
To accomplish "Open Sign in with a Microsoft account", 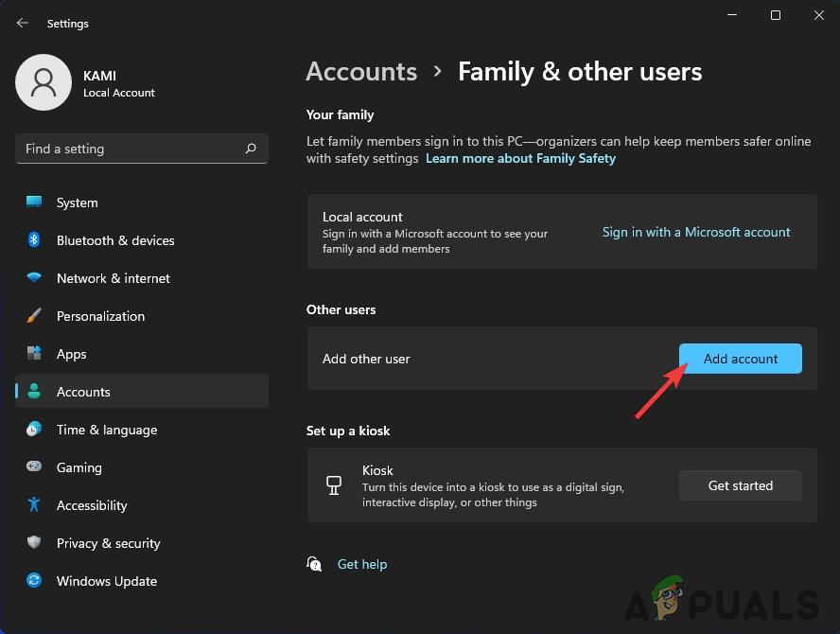I will 696,232.
